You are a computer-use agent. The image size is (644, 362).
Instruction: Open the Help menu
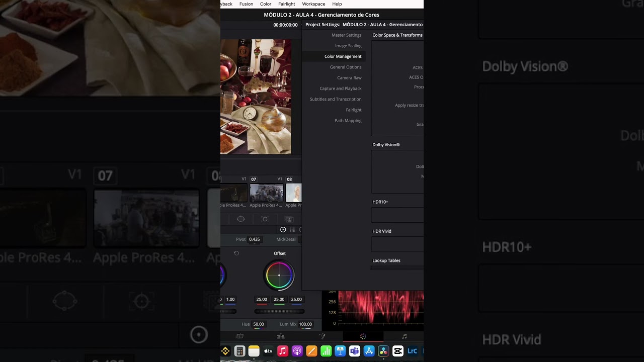(x=337, y=4)
